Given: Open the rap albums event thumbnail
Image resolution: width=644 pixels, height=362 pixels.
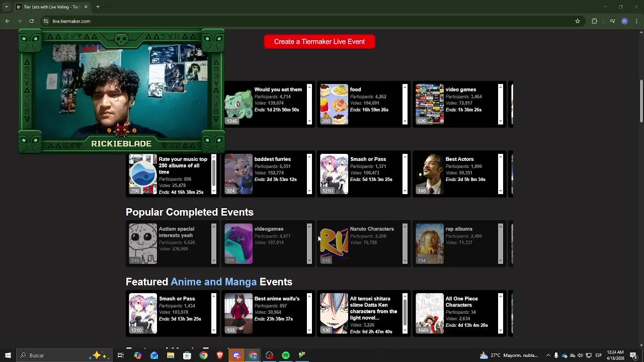Looking at the screenshot, I should tap(430, 244).
